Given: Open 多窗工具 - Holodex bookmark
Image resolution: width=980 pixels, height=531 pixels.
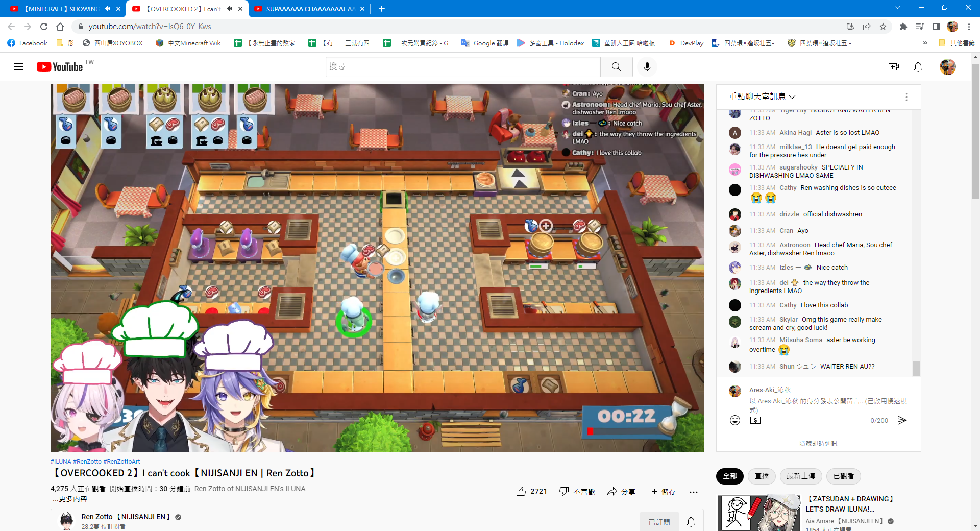Looking at the screenshot, I should pyautogui.click(x=550, y=43).
